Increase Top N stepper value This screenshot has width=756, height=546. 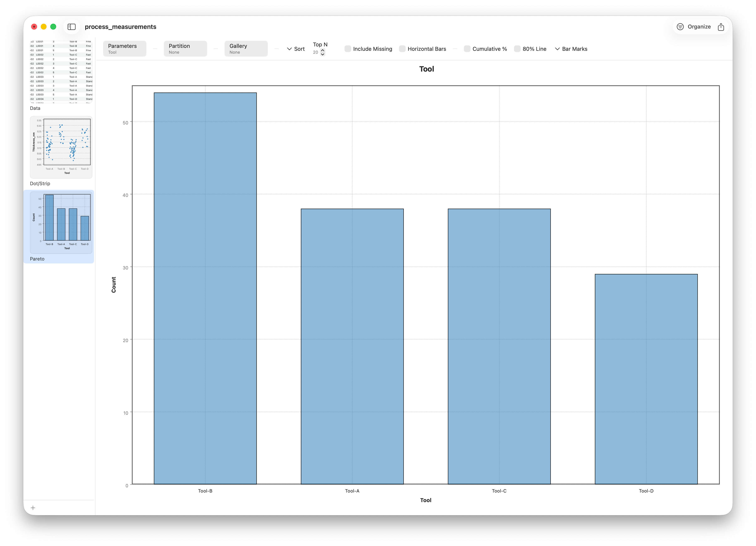[x=322, y=50]
